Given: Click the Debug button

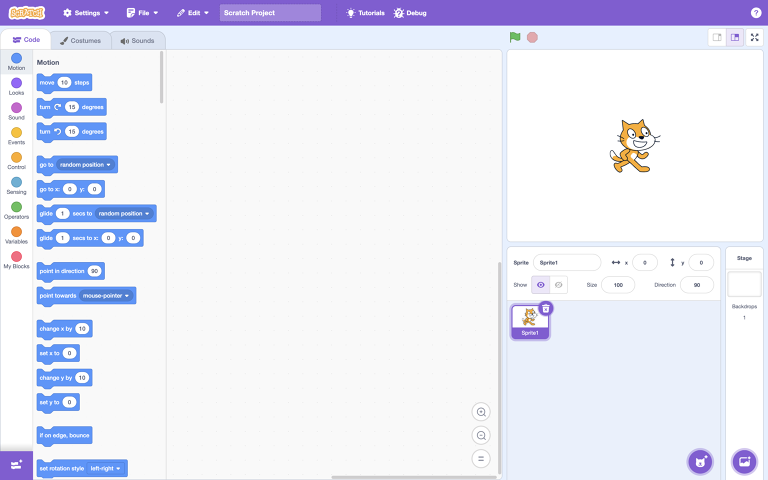Looking at the screenshot, I should coord(411,13).
